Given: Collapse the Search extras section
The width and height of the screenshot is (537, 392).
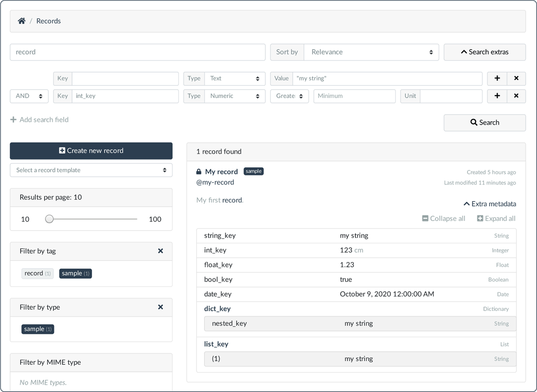Looking at the screenshot, I should click(485, 52).
